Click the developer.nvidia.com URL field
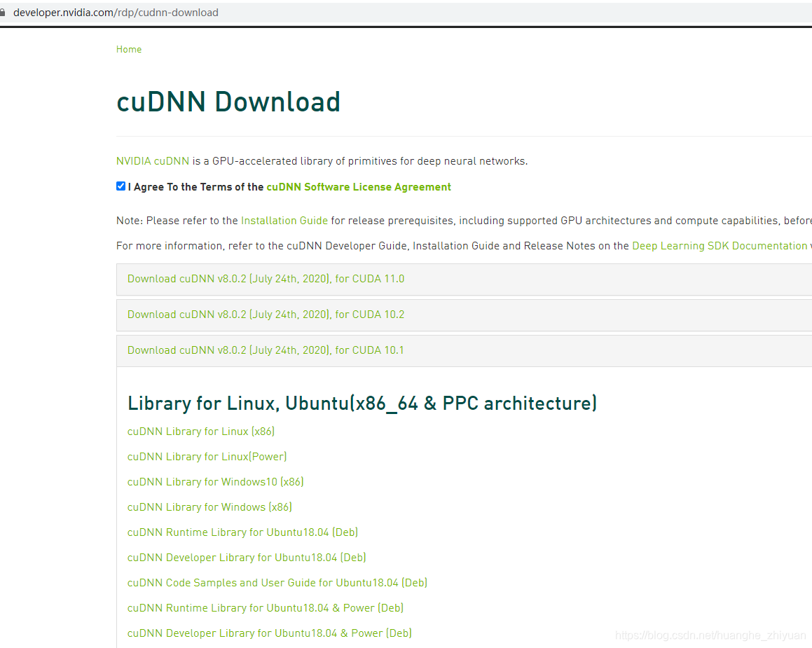This screenshot has width=812, height=648. 116,13
